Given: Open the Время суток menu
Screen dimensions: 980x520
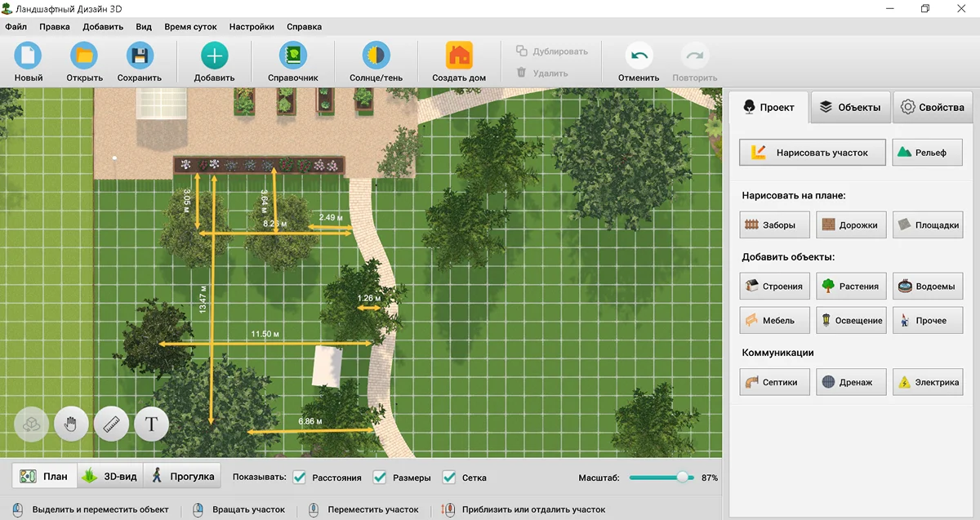Looking at the screenshot, I should pyautogui.click(x=190, y=26).
